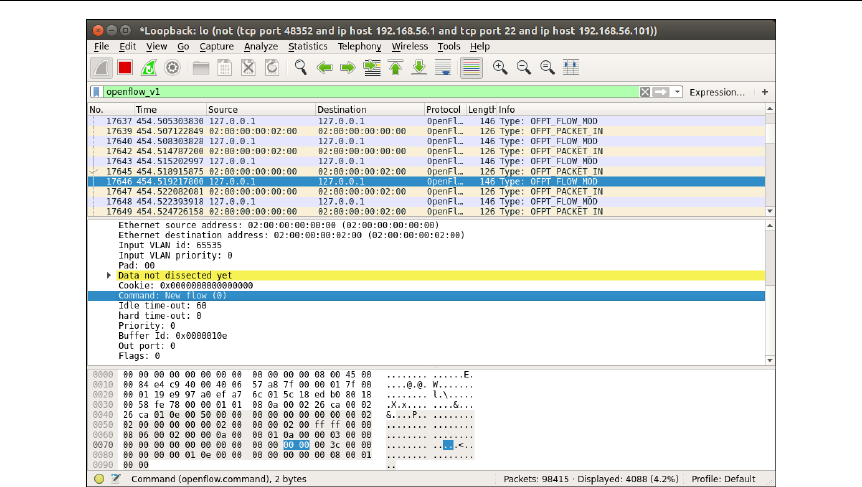Screen dimensions: 862x487
Task: Open the display filter history dropdown
Action: pos(677,92)
